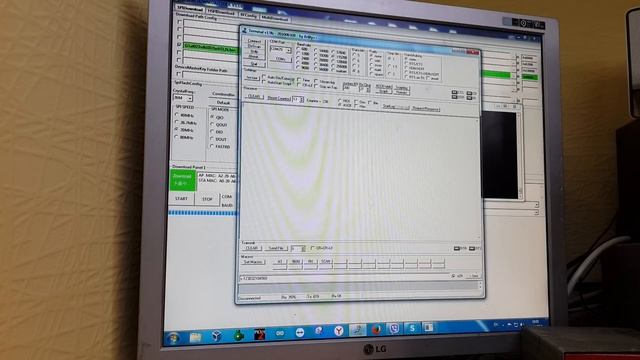
Task: Open File Explorer folder icon in taskbar
Action: pos(196,337)
